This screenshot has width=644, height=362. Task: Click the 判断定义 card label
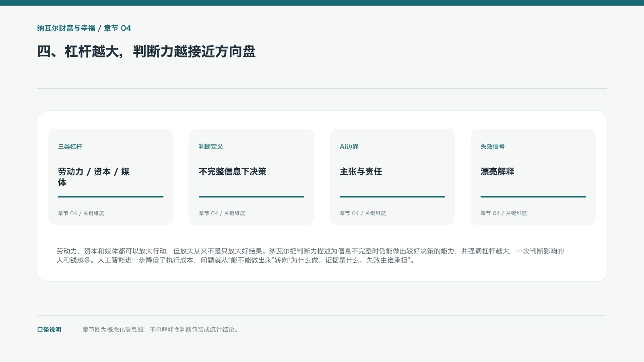pyautogui.click(x=211, y=147)
